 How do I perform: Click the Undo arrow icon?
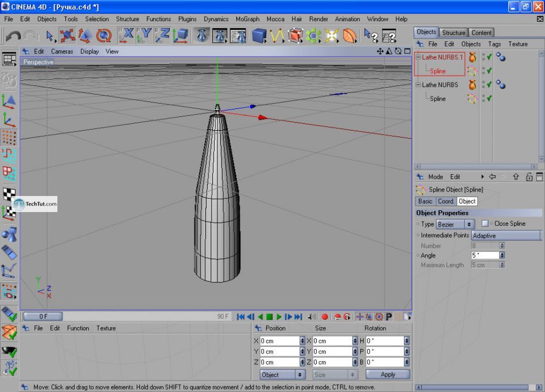[x=13, y=36]
